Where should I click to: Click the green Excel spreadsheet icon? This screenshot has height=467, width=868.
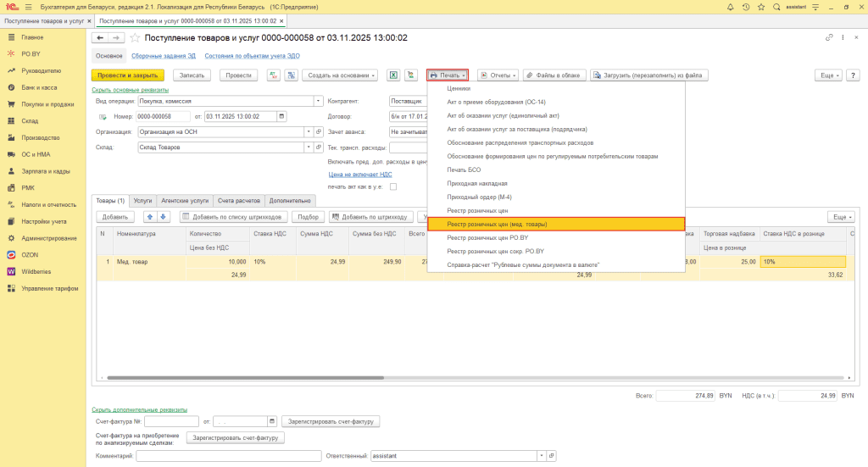tap(393, 75)
